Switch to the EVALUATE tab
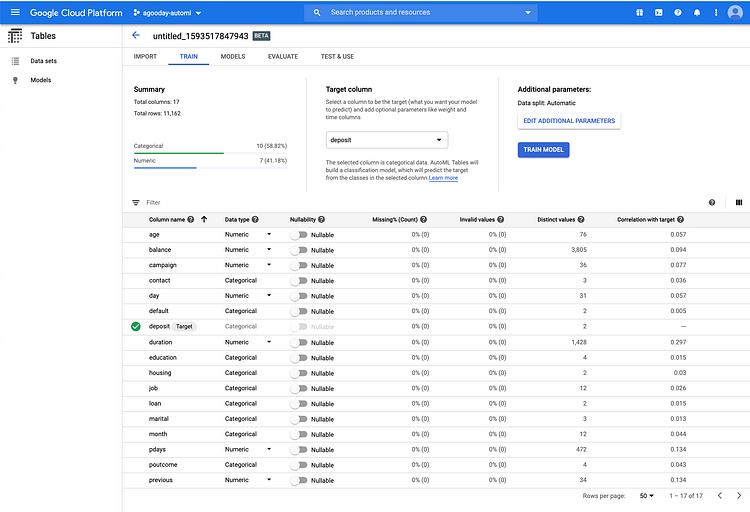This screenshot has width=750, height=512. coord(283,56)
